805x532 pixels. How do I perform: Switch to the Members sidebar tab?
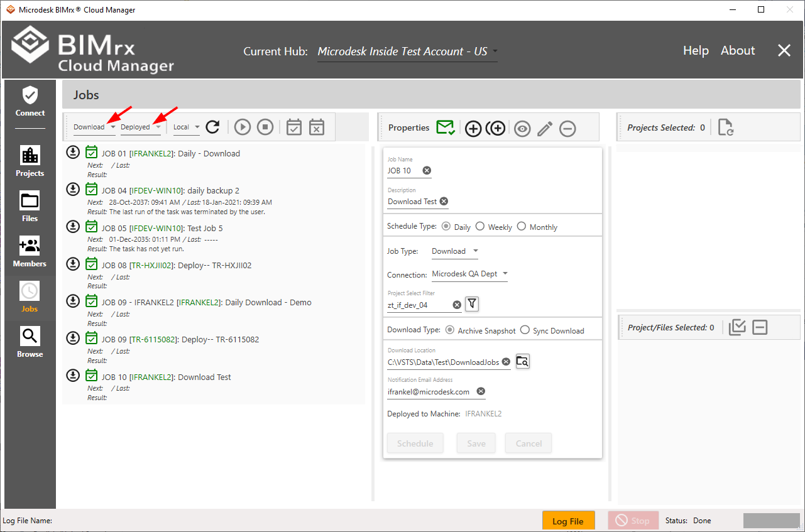(30, 252)
